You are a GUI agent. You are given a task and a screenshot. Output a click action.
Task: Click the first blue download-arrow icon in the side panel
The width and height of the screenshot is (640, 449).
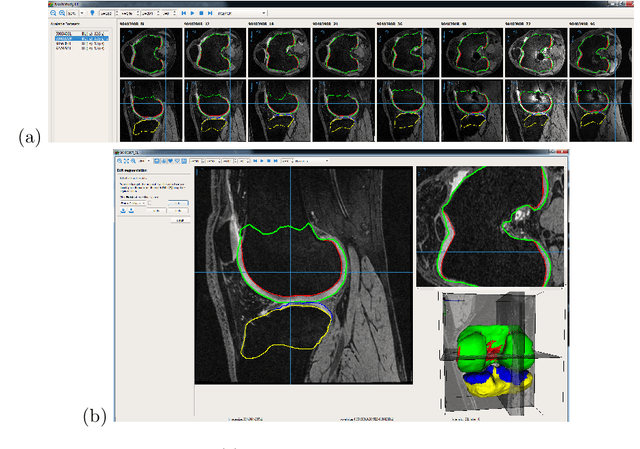pyautogui.click(x=123, y=211)
